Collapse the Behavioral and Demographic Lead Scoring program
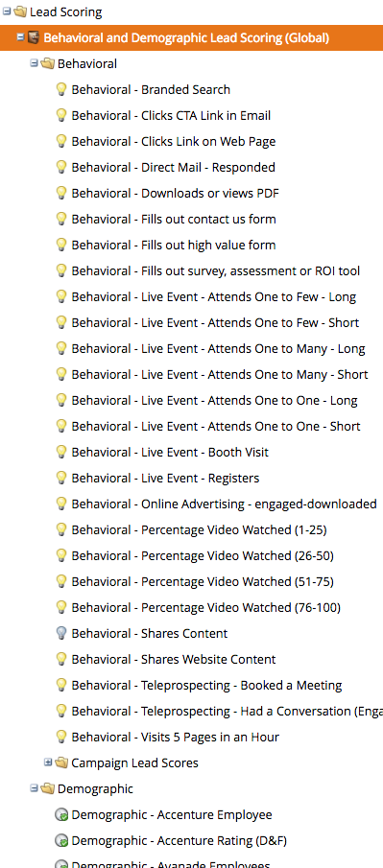Screen dimensions: 383x868 20,37
